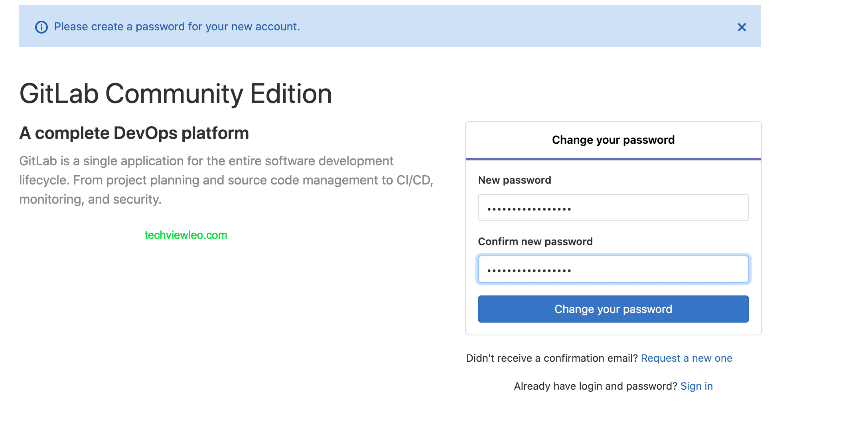The width and height of the screenshot is (868, 428).
Task: Click the Change your password card header
Action: coord(613,140)
